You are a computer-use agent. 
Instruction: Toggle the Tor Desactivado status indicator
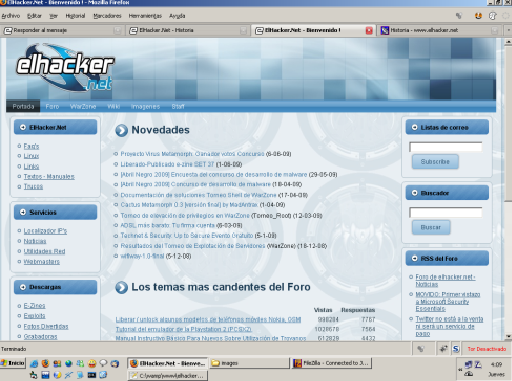tap(487, 349)
